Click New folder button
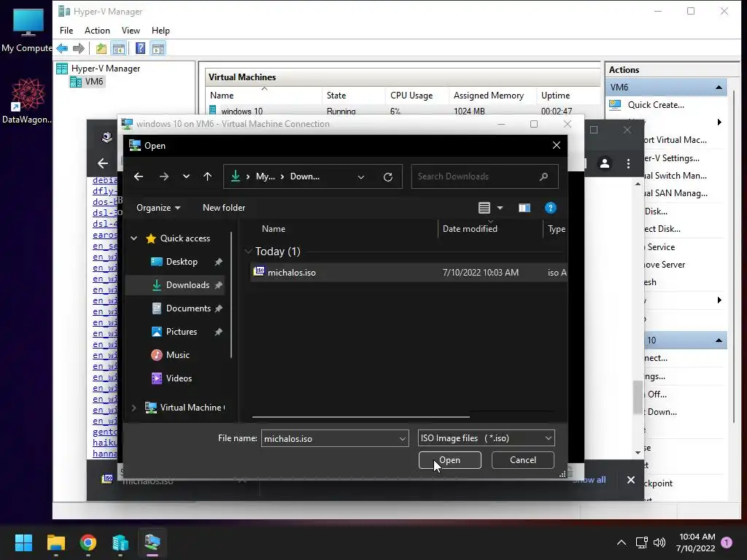 224,208
